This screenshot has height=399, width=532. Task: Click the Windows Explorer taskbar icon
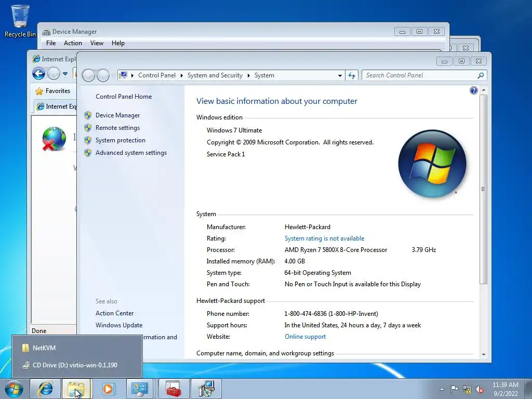76,389
